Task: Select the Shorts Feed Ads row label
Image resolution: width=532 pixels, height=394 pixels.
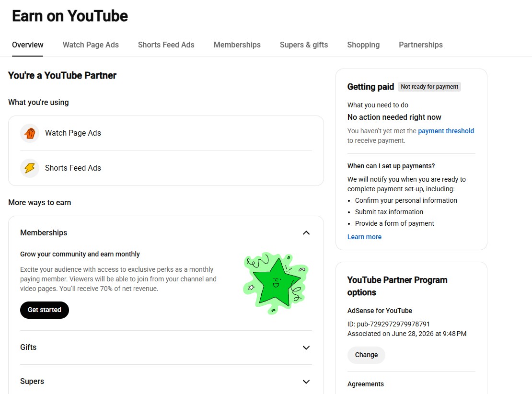Action: [73, 168]
